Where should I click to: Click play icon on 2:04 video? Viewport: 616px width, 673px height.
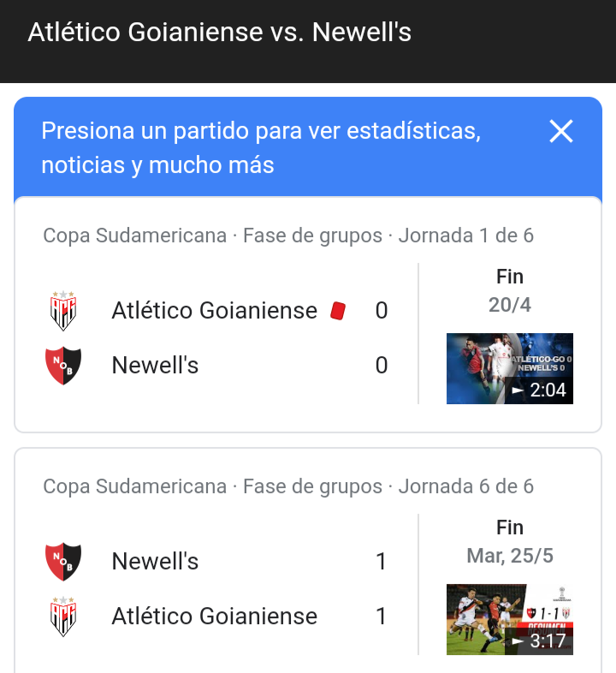click(x=518, y=390)
